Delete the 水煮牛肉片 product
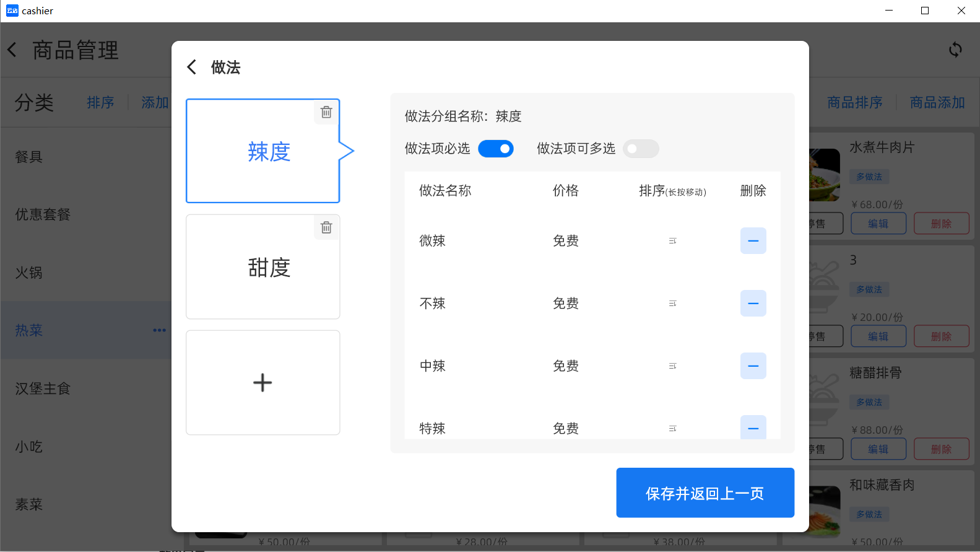980x552 pixels. coord(942,224)
